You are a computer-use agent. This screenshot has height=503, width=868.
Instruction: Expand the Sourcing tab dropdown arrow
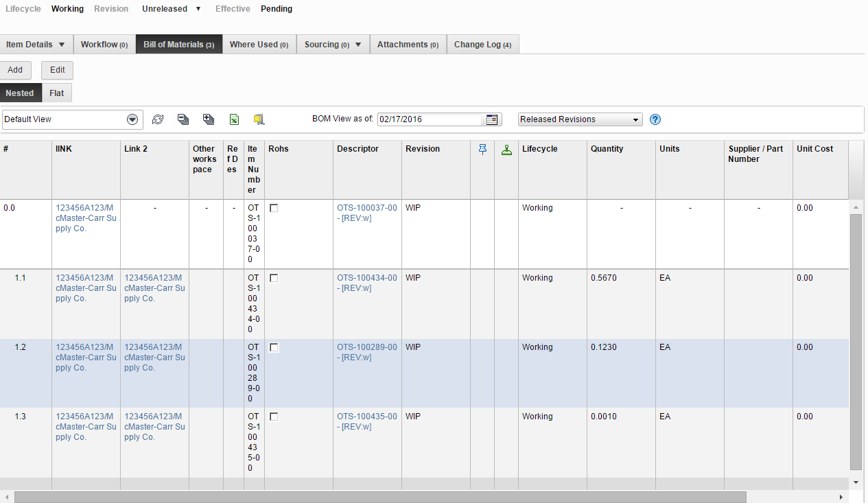tap(357, 44)
